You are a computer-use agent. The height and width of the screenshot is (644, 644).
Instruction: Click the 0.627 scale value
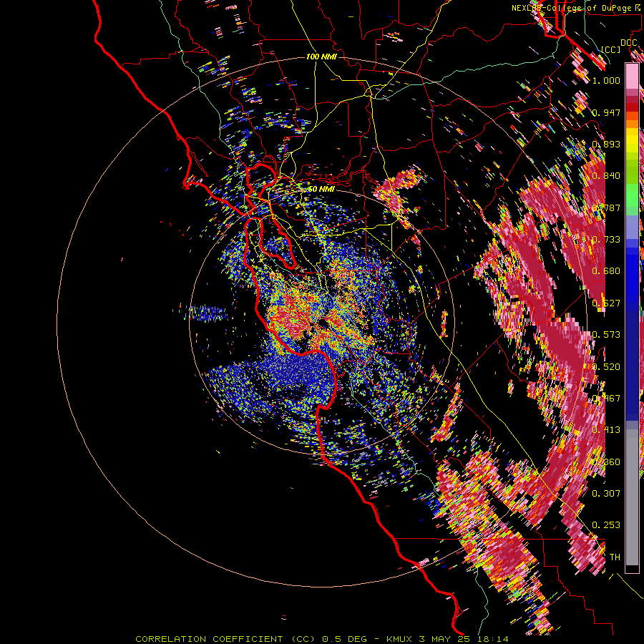click(606, 303)
